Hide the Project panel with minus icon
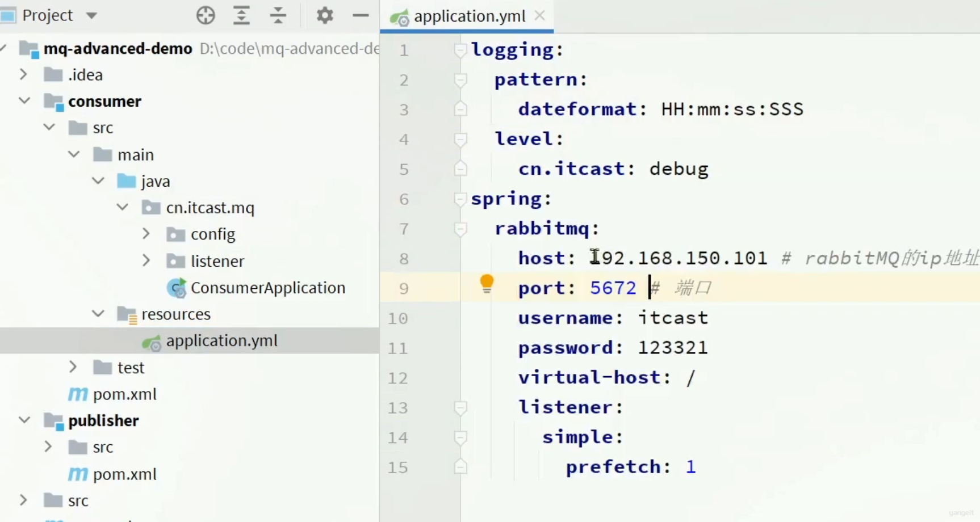Viewport: 980px width, 522px height. pos(361,15)
